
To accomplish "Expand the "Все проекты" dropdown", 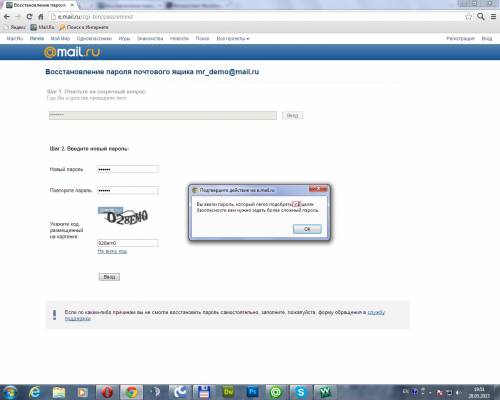I will click(x=233, y=39).
